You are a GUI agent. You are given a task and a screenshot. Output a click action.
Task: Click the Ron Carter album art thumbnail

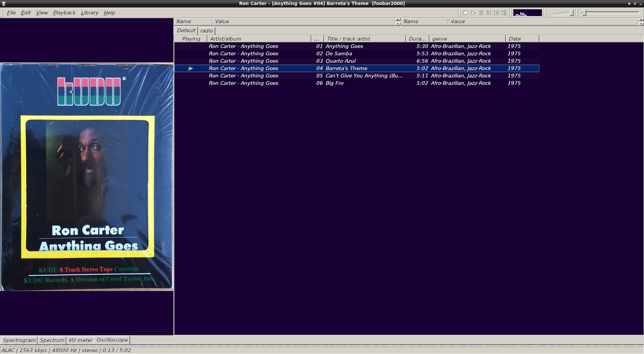pyautogui.click(x=87, y=176)
